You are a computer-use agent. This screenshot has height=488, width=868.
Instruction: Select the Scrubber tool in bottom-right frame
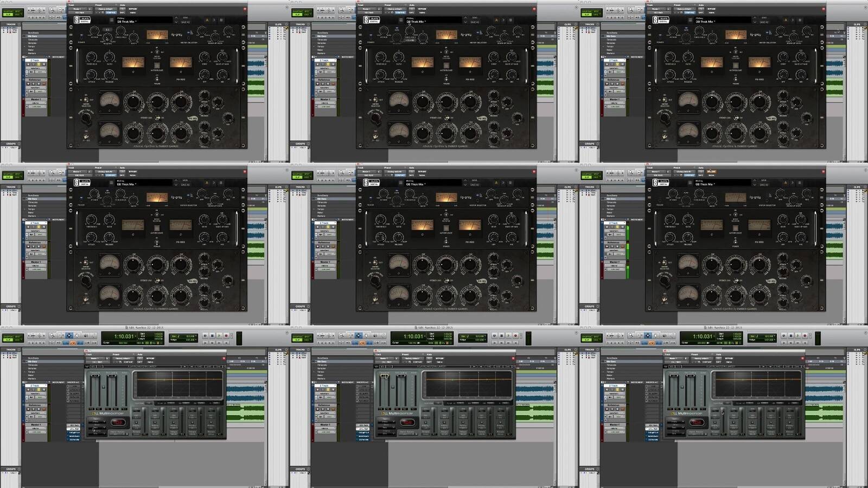663,335
